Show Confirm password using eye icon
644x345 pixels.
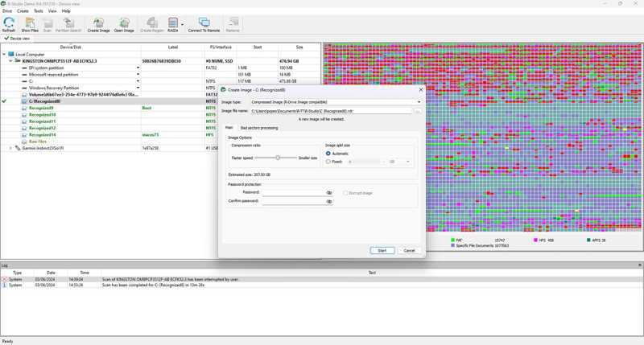pyautogui.click(x=329, y=201)
